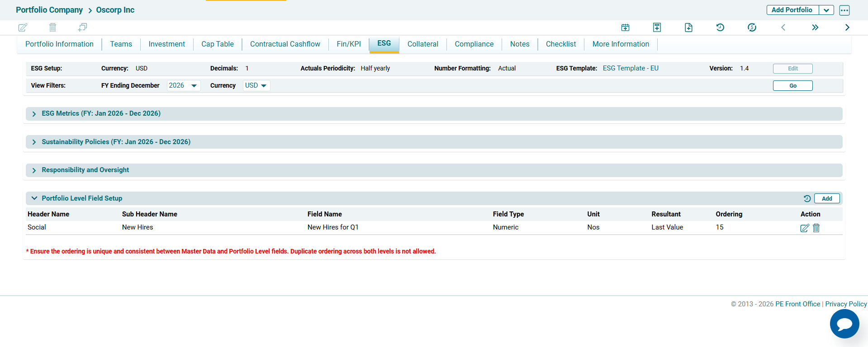Open the three-dots more options menu
Viewport: 868px width, 347px height.
pos(844,10)
